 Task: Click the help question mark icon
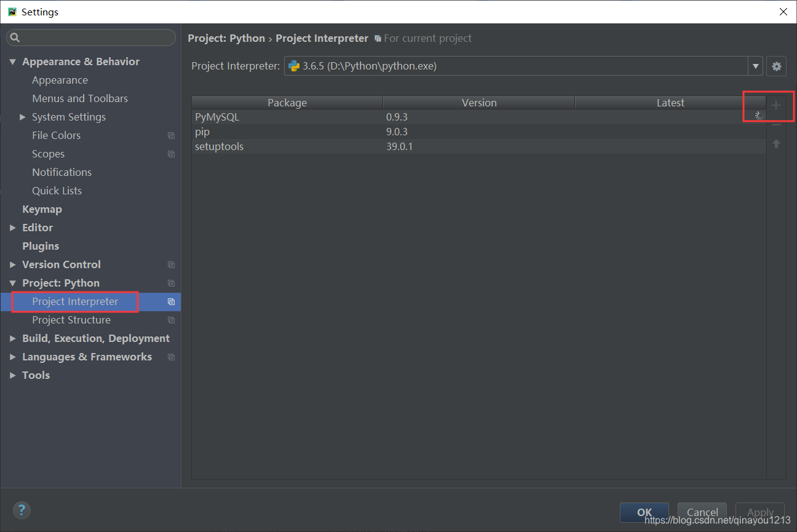pos(22,510)
